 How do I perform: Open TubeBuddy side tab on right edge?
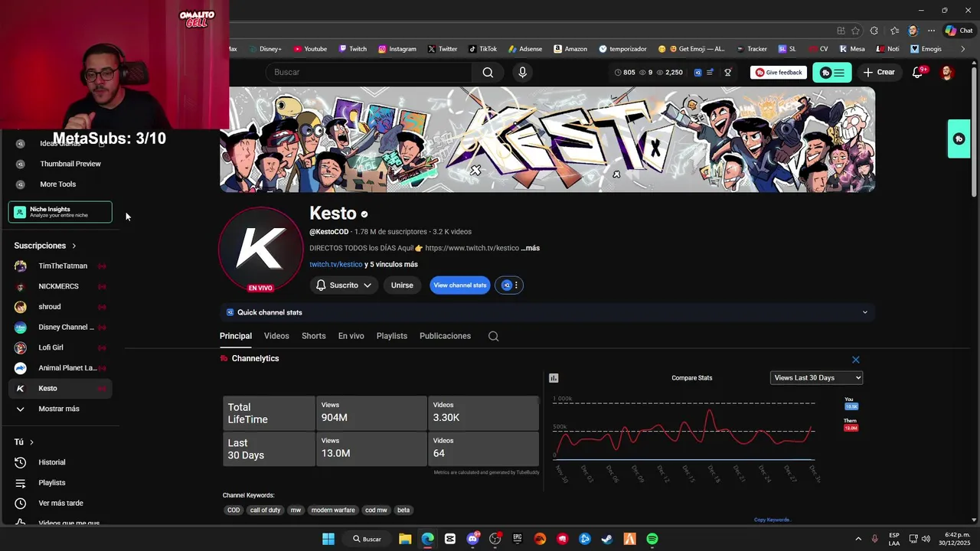959,139
